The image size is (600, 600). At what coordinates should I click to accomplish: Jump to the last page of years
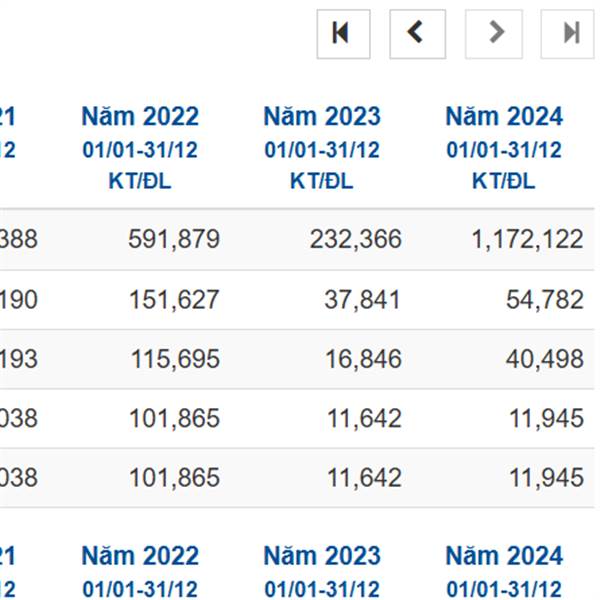click(569, 34)
